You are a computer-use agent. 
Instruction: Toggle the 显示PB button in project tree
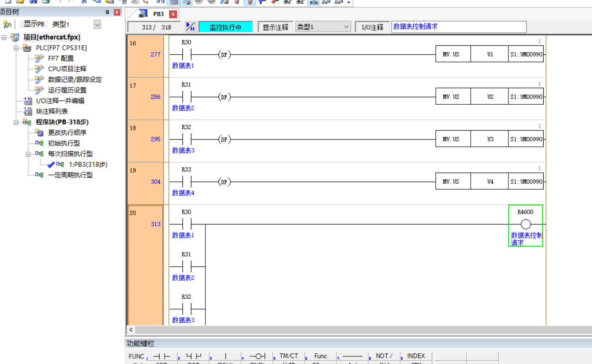pyautogui.click(x=34, y=24)
